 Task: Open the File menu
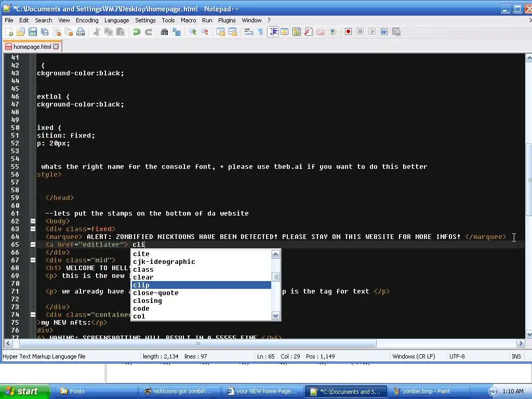coord(9,20)
